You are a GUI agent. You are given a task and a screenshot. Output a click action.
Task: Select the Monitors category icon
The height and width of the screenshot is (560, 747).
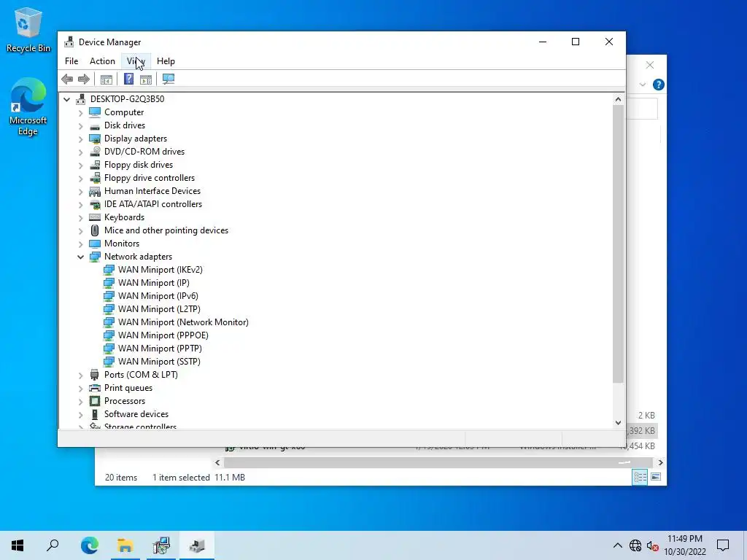(x=95, y=244)
